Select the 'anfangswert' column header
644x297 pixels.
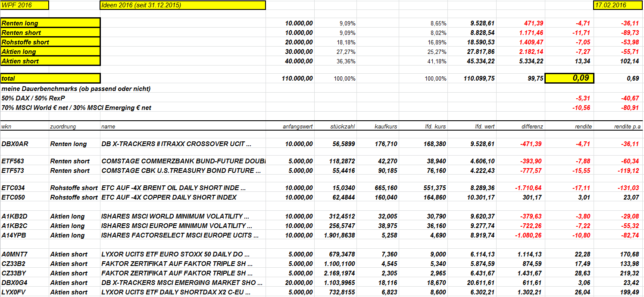tap(298, 127)
